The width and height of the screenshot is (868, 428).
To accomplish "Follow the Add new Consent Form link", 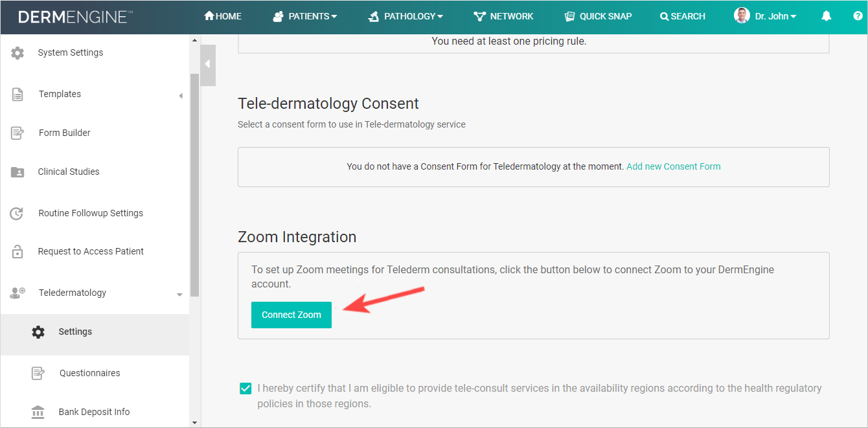I will (x=673, y=166).
